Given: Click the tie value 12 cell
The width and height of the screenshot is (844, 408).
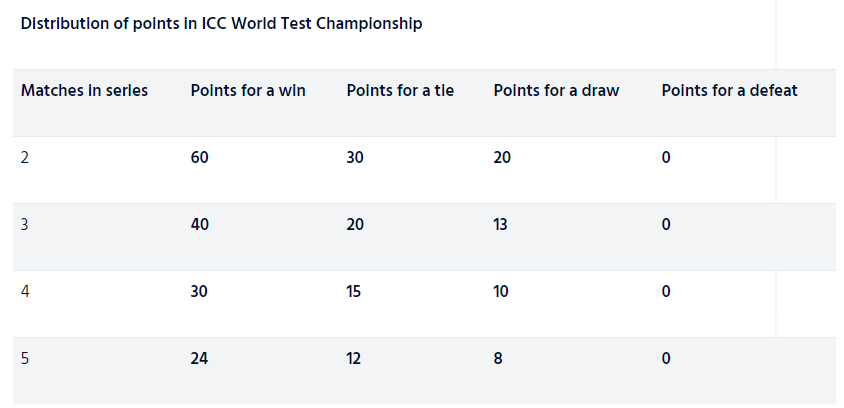Looking at the screenshot, I should [x=354, y=358].
